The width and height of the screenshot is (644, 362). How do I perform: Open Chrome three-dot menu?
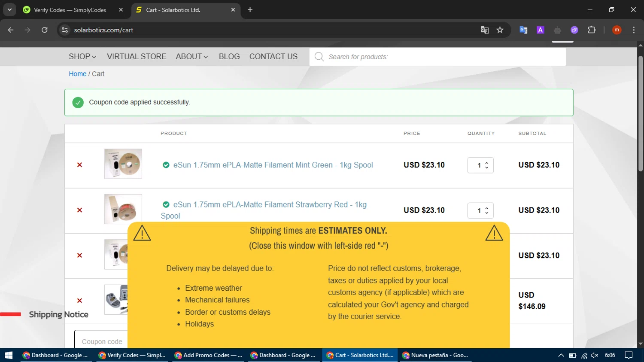coord(634,30)
